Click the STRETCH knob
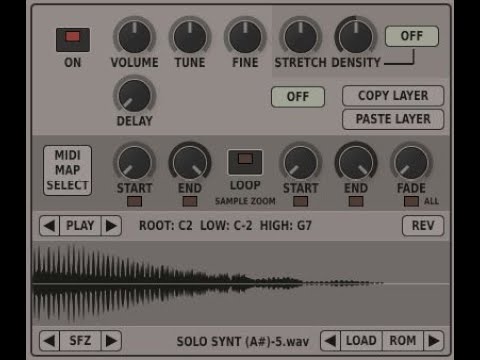This screenshot has width=480, height=360. (x=301, y=37)
